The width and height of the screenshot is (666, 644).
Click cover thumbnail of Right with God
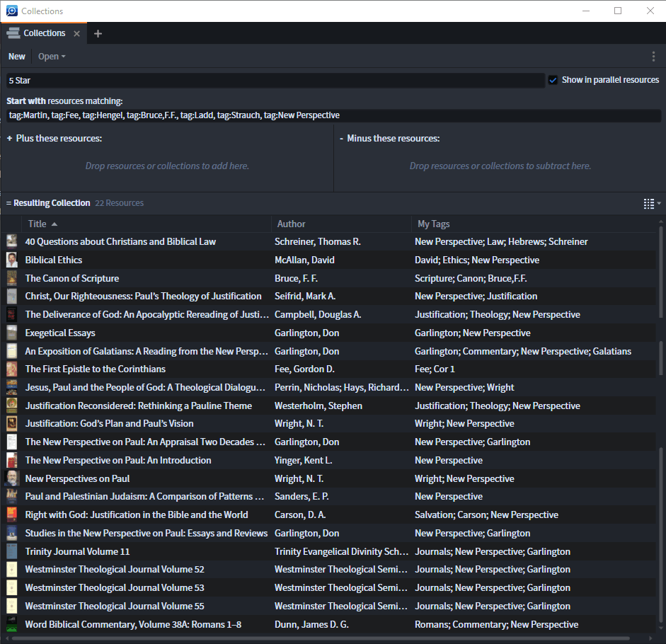click(12, 514)
